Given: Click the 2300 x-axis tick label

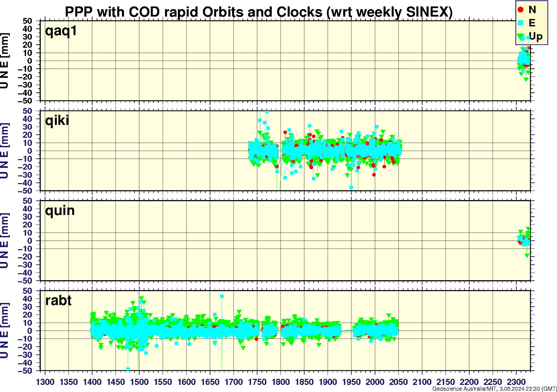Looking at the screenshot, I should pos(516,382).
